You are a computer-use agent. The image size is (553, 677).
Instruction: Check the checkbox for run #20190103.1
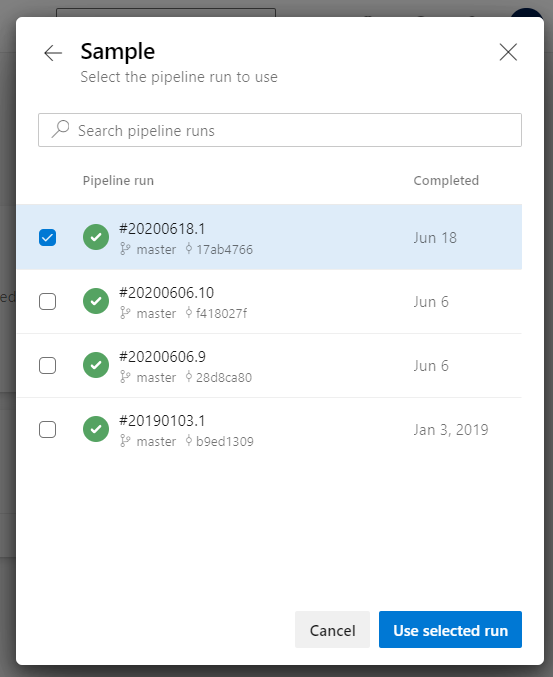tap(47, 429)
